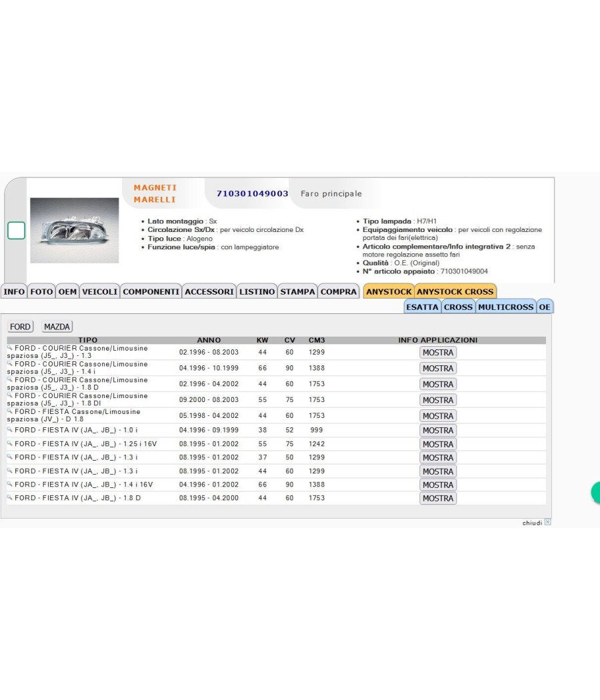Click the date range 04.1996 - 09.1999
600x700 pixels.
click(x=209, y=431)
